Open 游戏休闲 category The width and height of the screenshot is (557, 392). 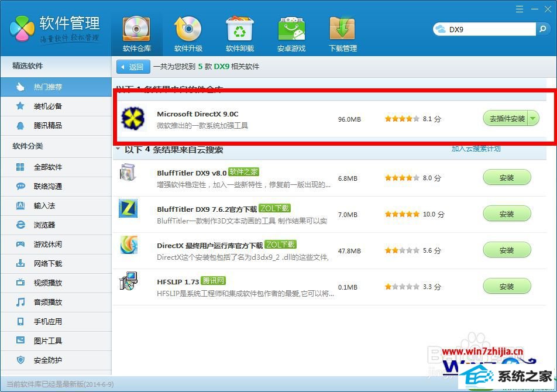[56, 244]
